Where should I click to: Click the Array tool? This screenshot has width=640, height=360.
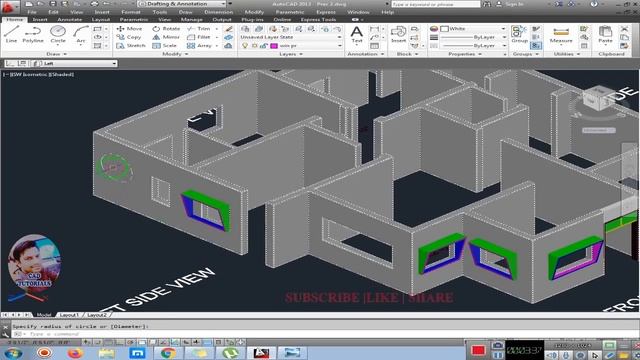[x=200, y=46]
